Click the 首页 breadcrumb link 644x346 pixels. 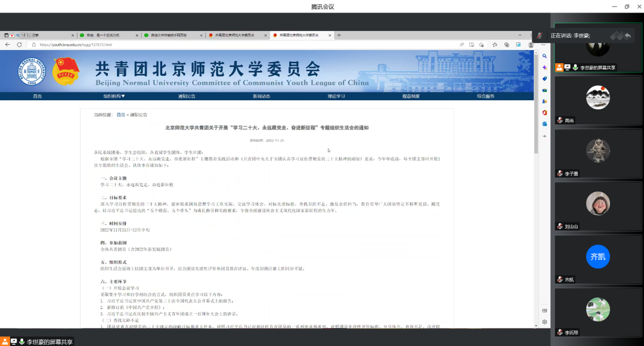click(120, 115)
